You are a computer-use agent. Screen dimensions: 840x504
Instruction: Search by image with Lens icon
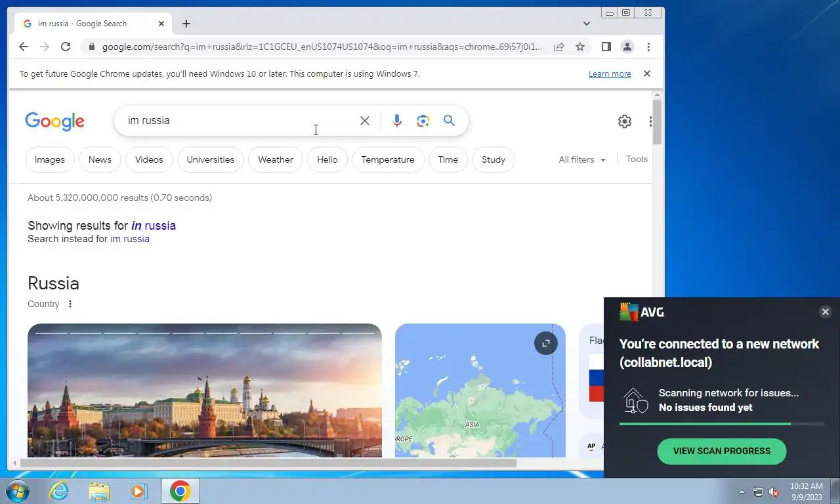coord(423,121)
